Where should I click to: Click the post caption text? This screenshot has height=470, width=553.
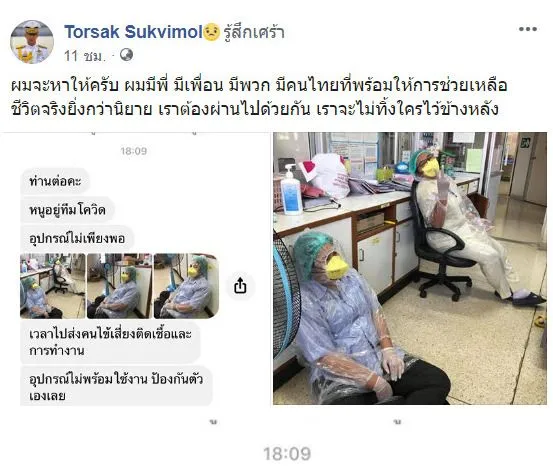(x=259, y=97)
